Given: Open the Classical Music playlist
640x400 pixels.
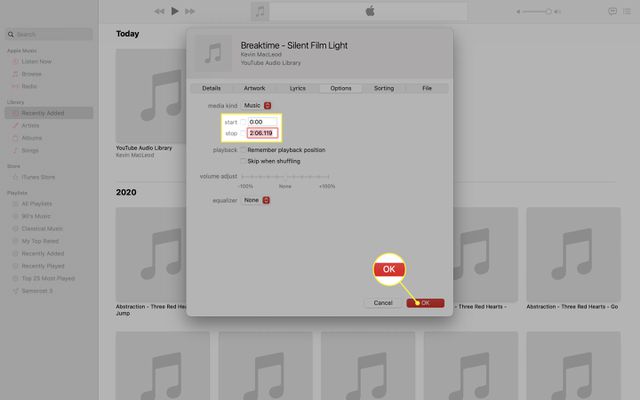Looking at the screenshot, I should point(42,229).
